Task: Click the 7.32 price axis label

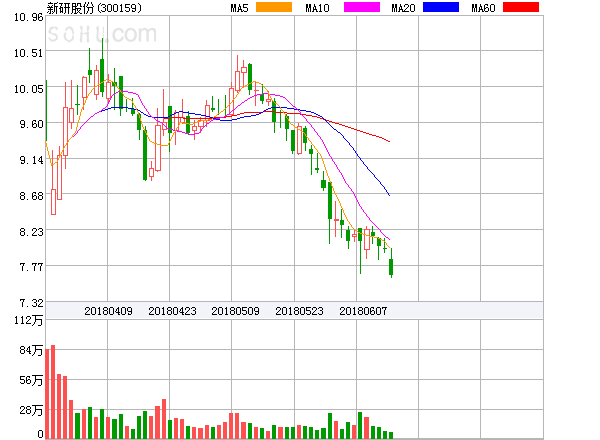Action: click(x=31, y=303)
